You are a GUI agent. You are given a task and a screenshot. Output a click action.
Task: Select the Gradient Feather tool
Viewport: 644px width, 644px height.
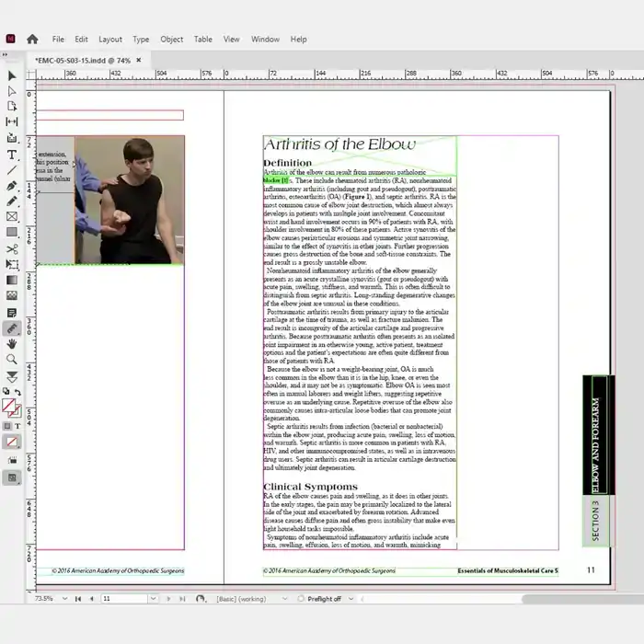(x=12, y=295)
